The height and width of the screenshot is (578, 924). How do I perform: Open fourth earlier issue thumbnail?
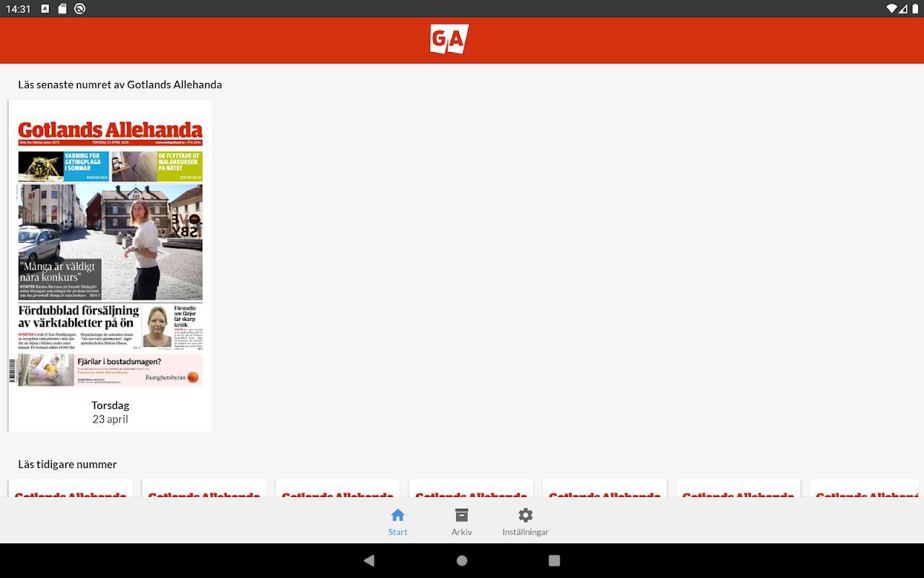pyautogui.click(x=471, y=488)
